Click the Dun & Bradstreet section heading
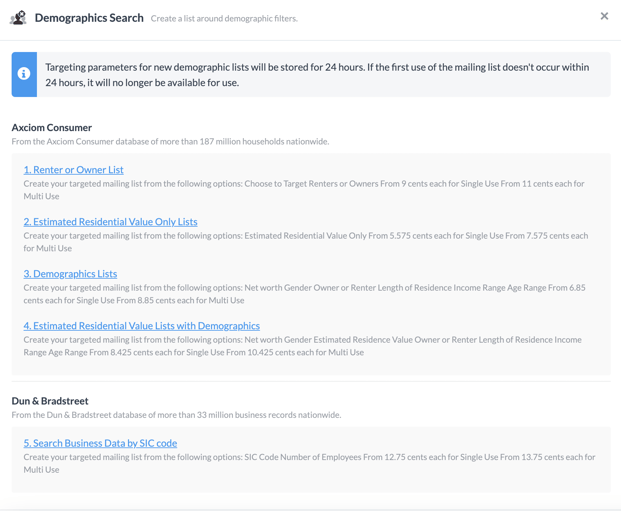The image size is (621, 511). (x=50, y=401)
